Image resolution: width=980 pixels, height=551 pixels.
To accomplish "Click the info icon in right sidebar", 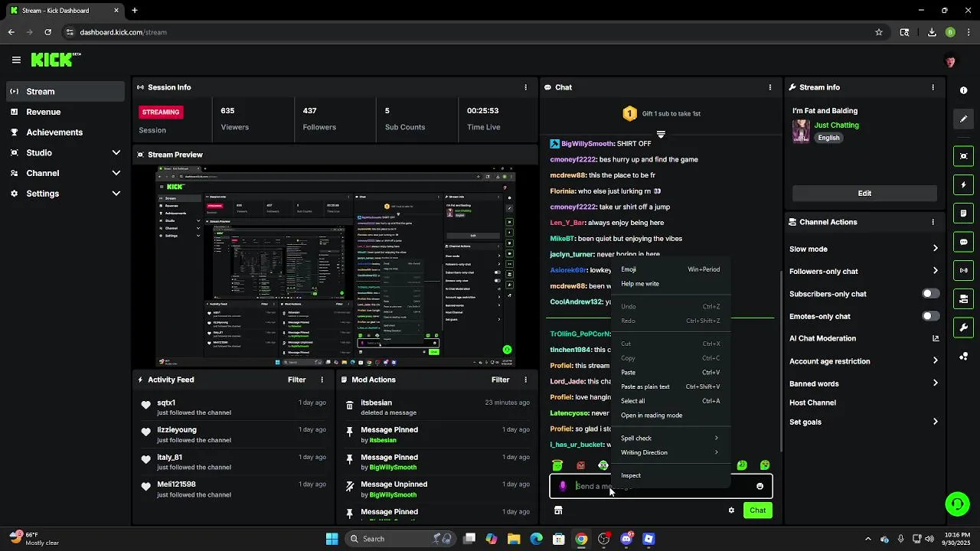I will point(963,90).
